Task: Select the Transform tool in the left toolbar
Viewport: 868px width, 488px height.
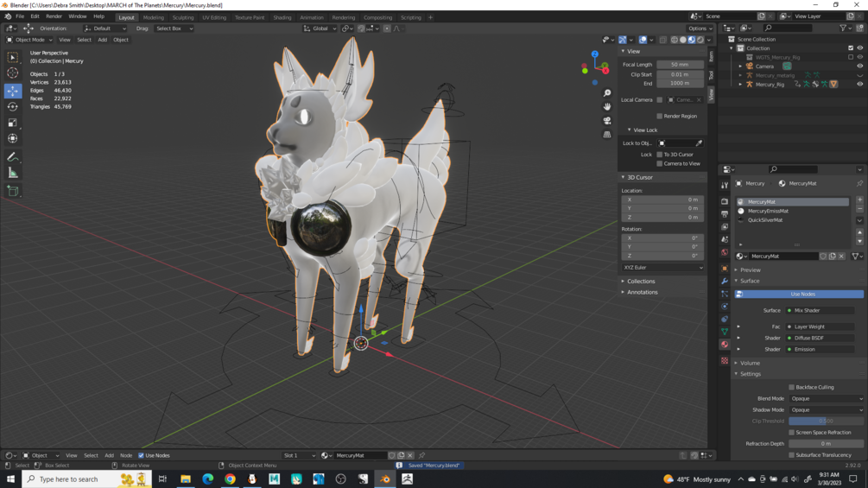Action: coord(13,139)
